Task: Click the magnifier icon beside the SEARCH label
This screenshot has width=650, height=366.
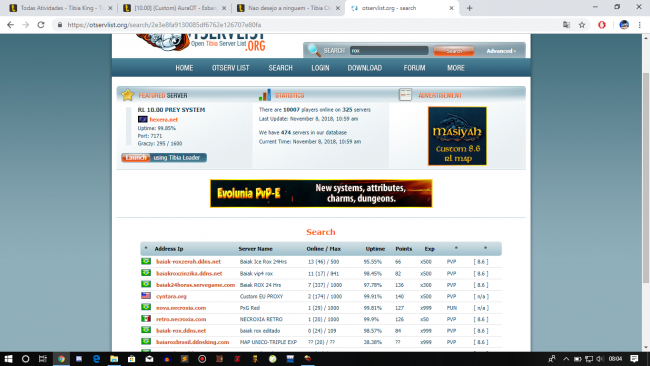Action: 314,51
